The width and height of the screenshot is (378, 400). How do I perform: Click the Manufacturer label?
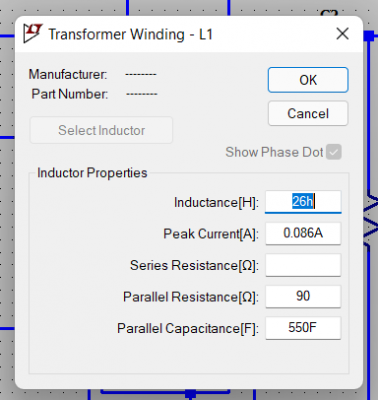tap(68, 74)
